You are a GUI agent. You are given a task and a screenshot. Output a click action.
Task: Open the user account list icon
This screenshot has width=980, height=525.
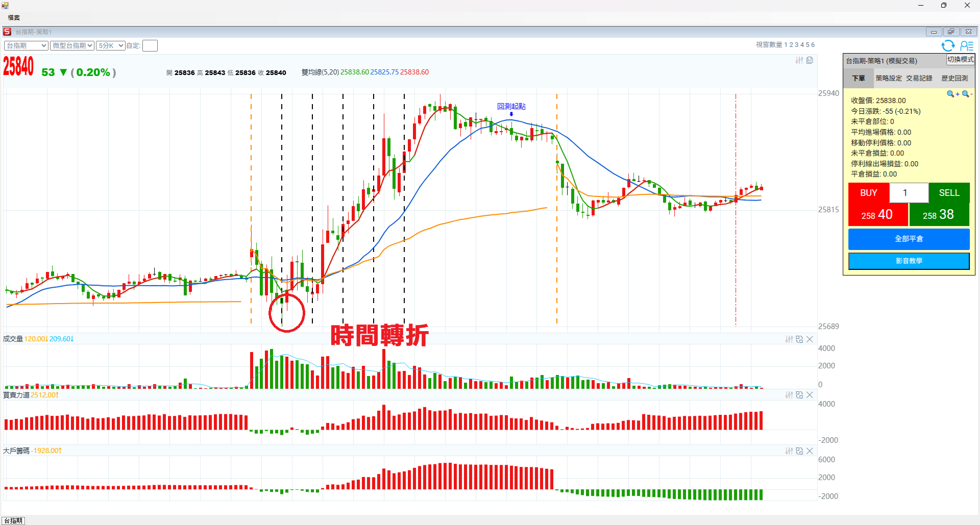[967, 46]
